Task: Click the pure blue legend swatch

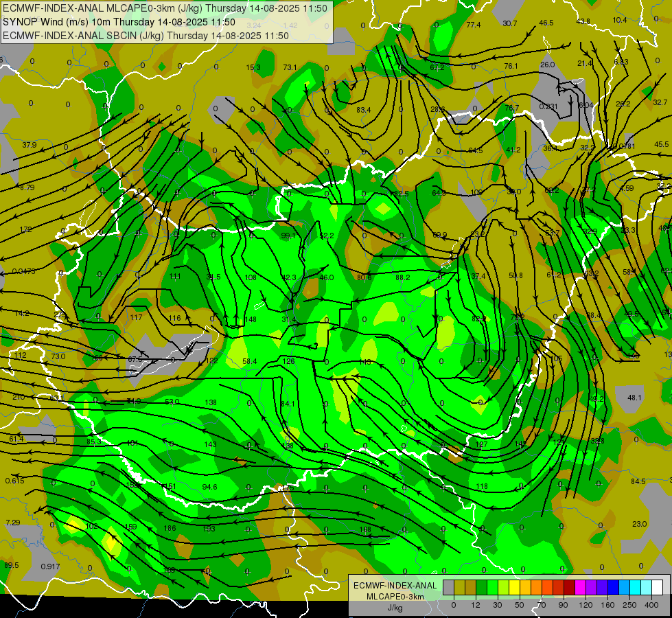Action: point(614,587)
